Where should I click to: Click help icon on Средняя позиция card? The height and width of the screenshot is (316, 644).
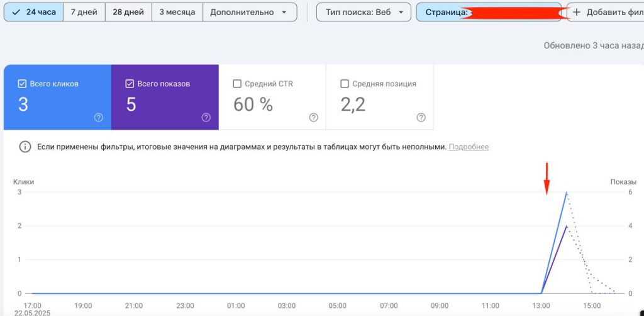coord(421,118)
